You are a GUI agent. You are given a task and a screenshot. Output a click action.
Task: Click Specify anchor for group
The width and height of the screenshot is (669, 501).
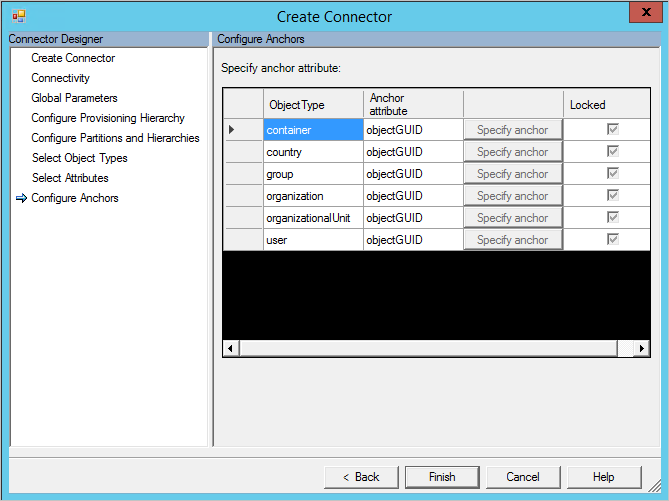512,174
